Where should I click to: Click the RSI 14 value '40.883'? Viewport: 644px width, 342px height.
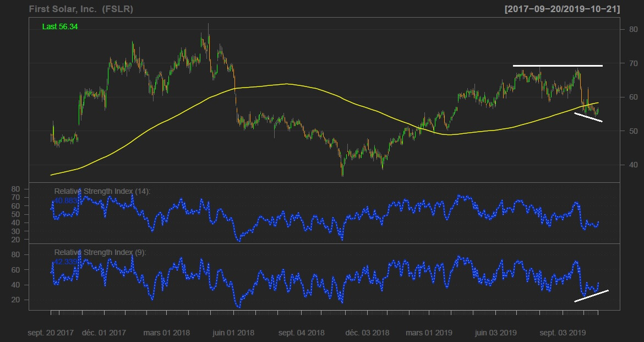pyautogui.click(x=65, y=200)
